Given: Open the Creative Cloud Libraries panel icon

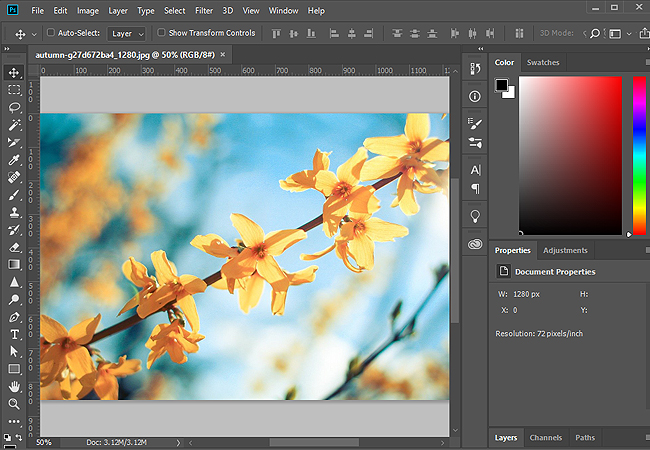Looking at the screenshot, I should (475, 244).
